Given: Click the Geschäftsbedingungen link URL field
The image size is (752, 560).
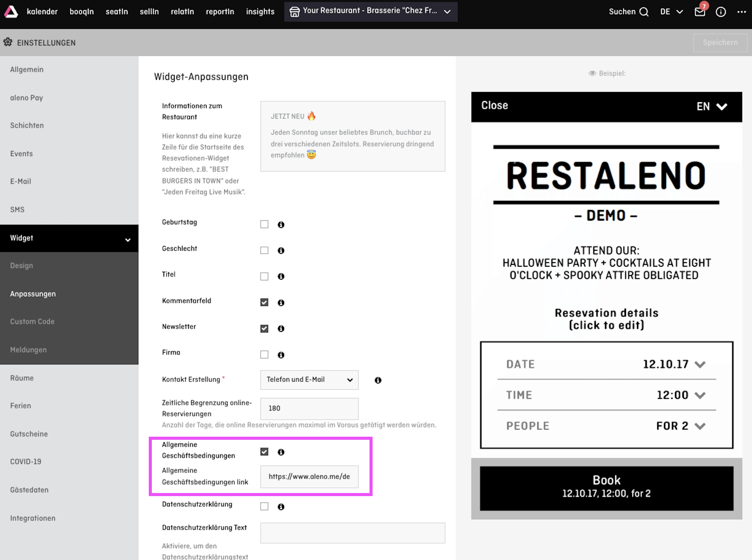Looking at the screenshot, I should [309, 477].
